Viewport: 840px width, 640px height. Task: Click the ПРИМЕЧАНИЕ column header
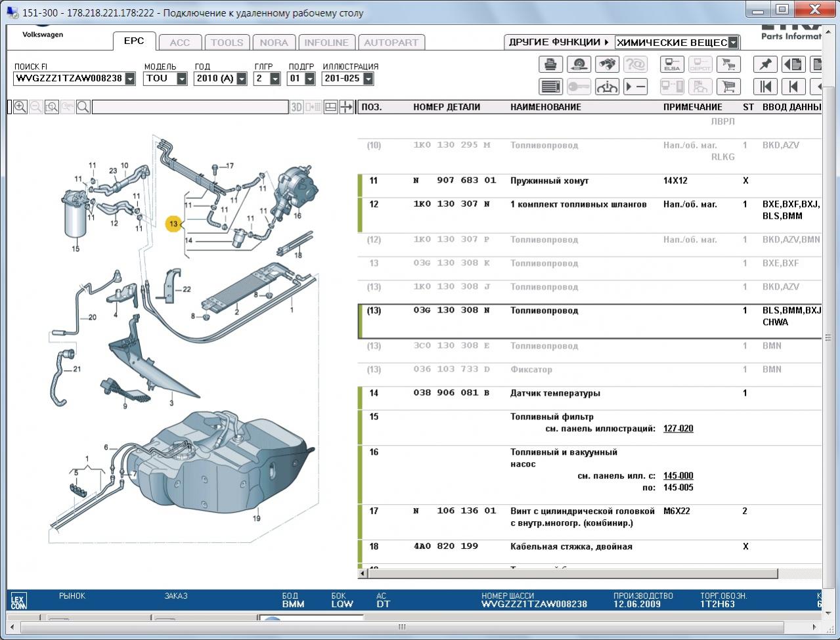click(x=693, y=107)
